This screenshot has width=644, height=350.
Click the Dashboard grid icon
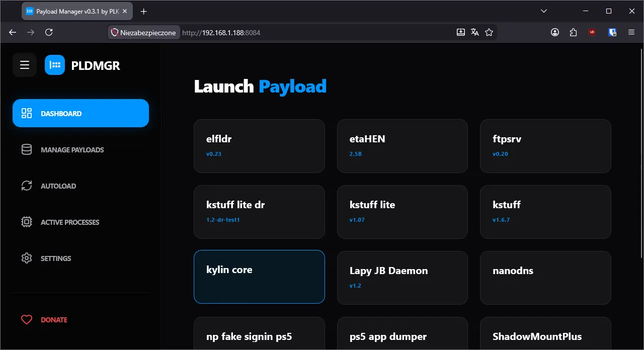pos(27,113)
